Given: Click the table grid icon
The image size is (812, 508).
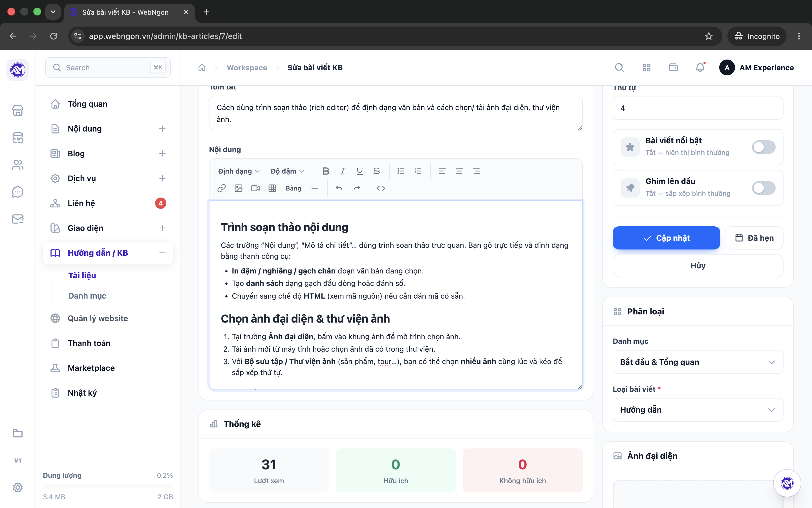Looking at the screenshot, I should 272,188.
